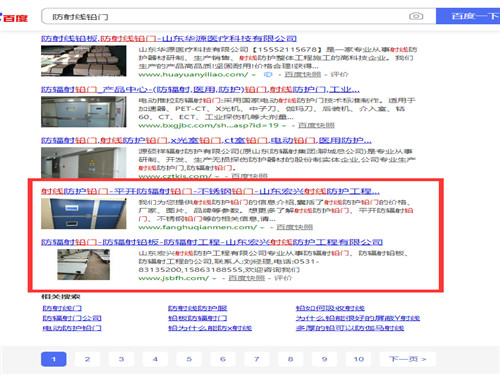Click URL www.huayuanyiliao.com/

pyautogui.click(x=193, y=74)
